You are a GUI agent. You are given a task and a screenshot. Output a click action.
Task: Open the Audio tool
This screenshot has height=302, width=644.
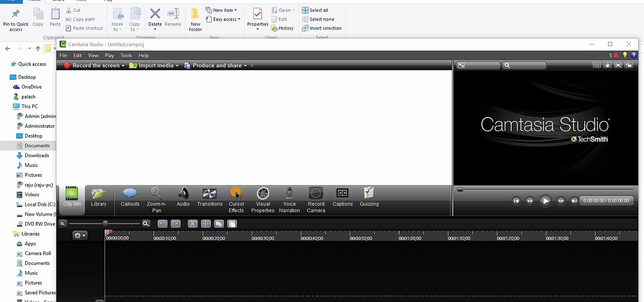pos(183,197)
